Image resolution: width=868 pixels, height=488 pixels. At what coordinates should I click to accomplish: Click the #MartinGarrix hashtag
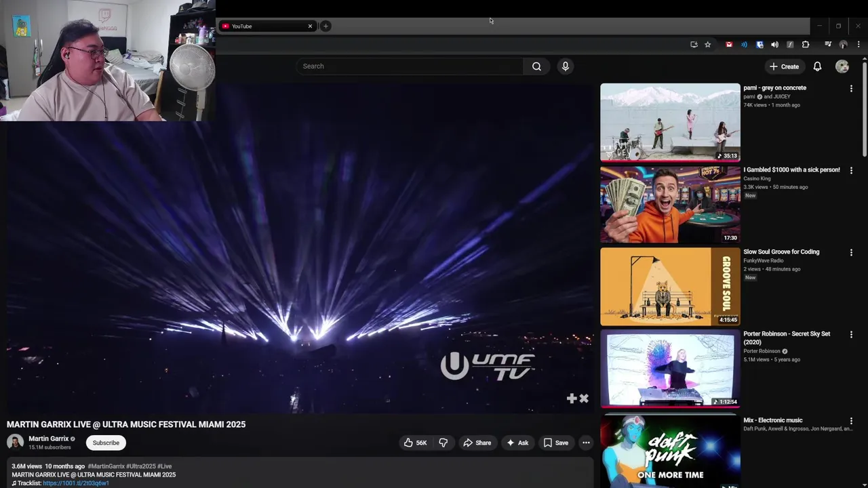click(x=106, y=466)
